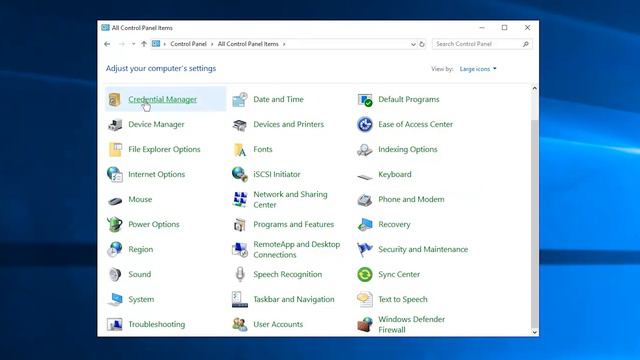
Task: Click the Fonts folder icon
Action: [240, 149]
